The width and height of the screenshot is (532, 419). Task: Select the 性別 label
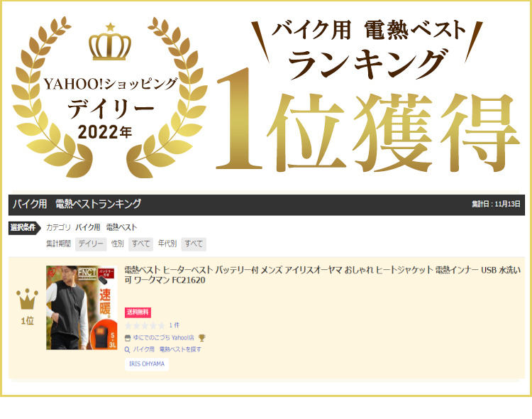click(117, 244)
